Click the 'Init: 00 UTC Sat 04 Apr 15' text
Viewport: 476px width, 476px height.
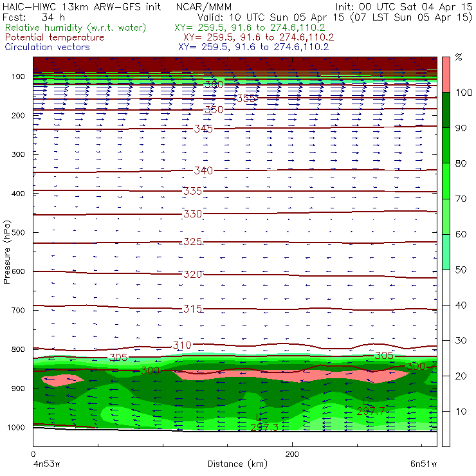pos(404,6)
